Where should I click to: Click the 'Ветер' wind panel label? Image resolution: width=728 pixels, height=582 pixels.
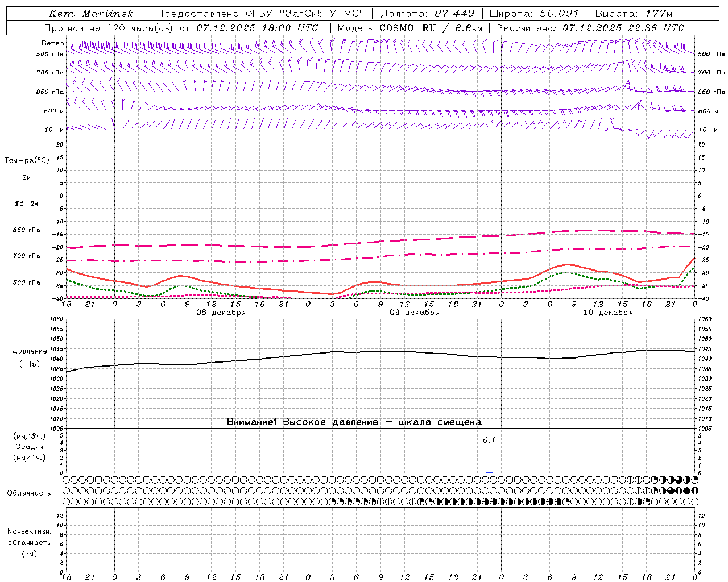click(52, 43)
